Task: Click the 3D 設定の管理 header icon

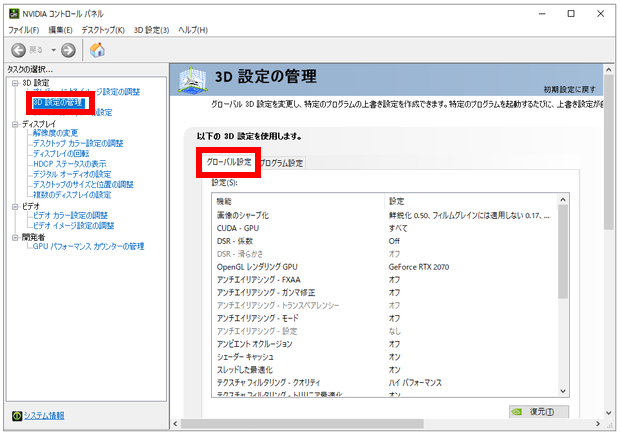Action: coord(193,80)
